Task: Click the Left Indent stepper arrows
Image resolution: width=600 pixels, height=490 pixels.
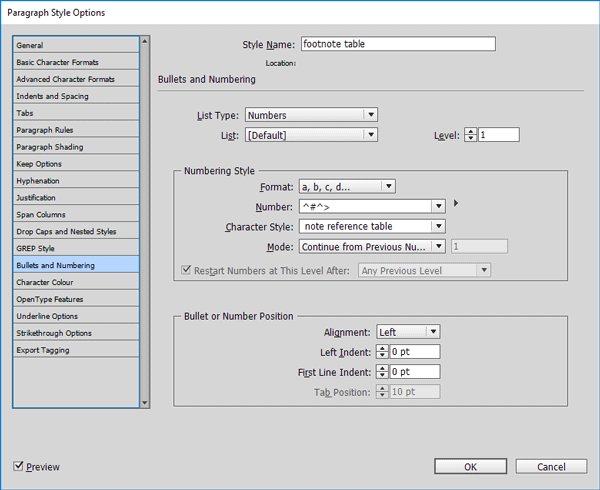Action: click(x=382, y=351)
